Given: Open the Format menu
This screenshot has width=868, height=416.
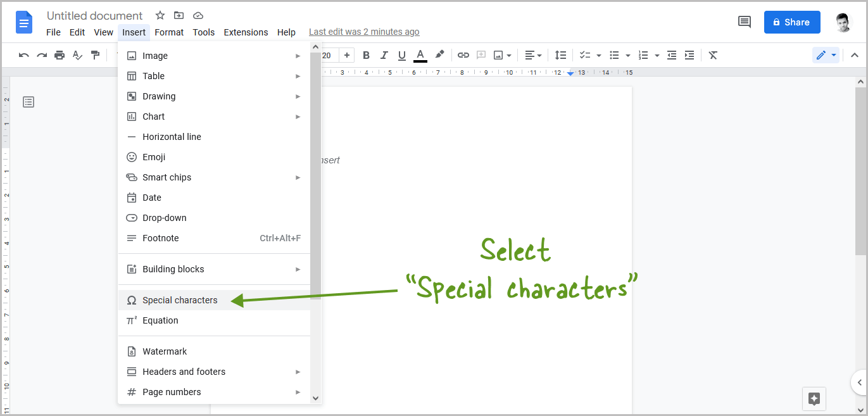Looking at the screenshot, I should pos(169,32).
